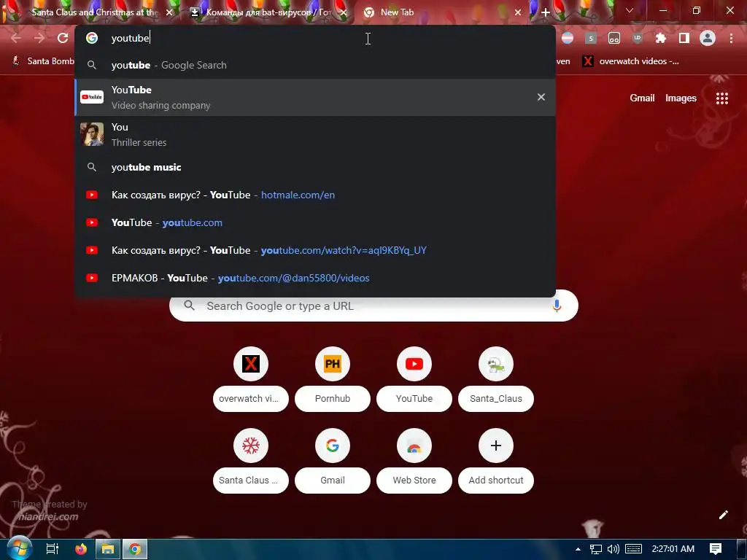Open the hotmale.com/en suggestion

tap(315, 195)
